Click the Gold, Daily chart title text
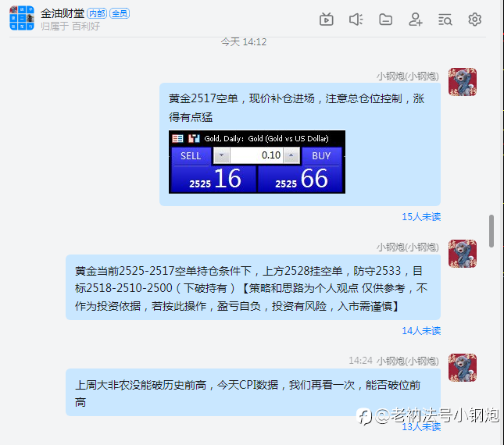This screenshot has height=445, width=504. point(266,138)
